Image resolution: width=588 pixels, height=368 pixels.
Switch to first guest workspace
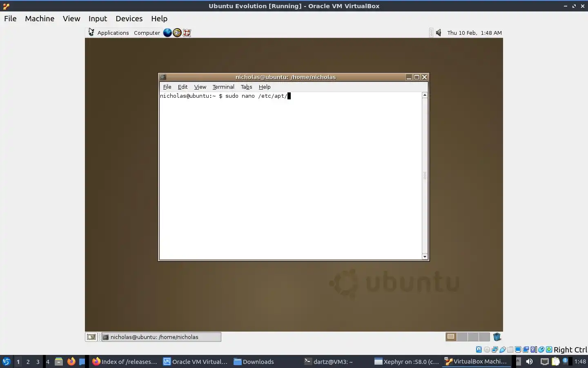click(x=451, y=337)
